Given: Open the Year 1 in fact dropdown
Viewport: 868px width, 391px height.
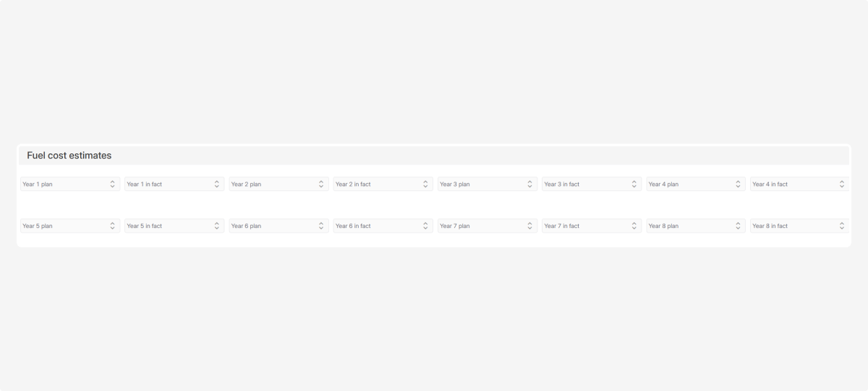Looking at the screenshot, I should click(174, 184).
